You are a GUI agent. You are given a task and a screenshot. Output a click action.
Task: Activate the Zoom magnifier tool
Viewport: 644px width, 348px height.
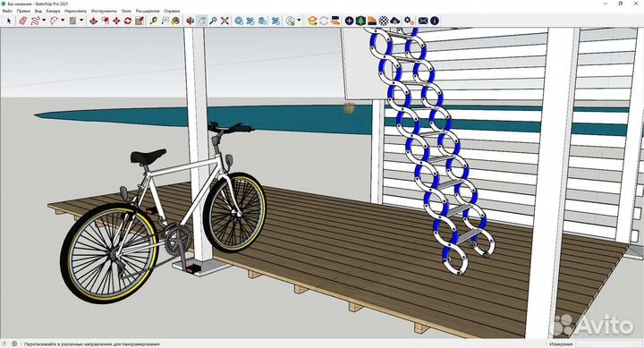click(x=213, y=21)
